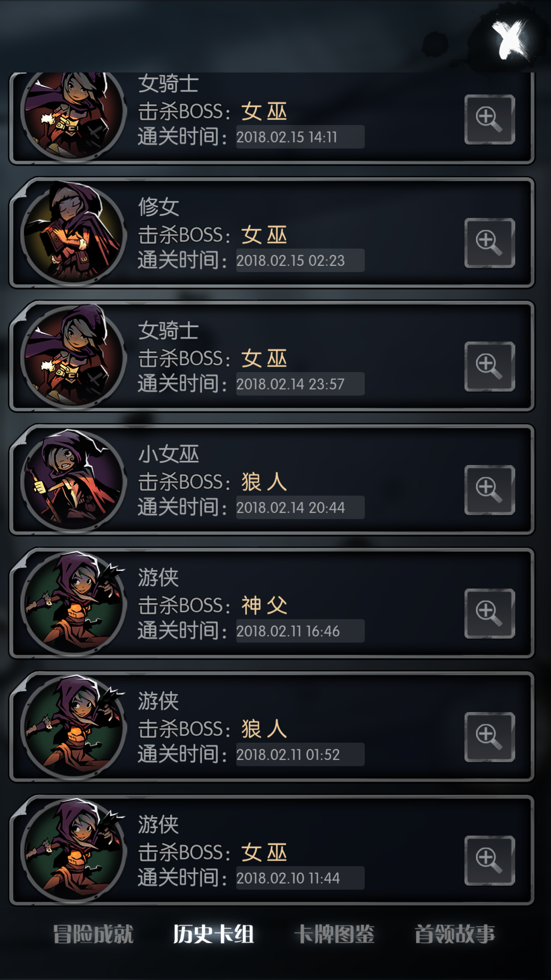View the 2018.02.10 11:44 deck details

click(489, 861)
